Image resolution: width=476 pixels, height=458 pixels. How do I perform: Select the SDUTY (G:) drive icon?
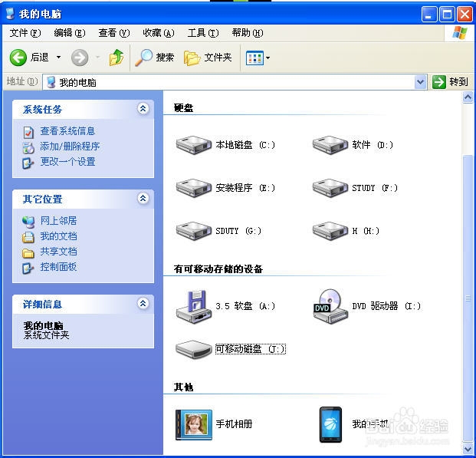194,231
